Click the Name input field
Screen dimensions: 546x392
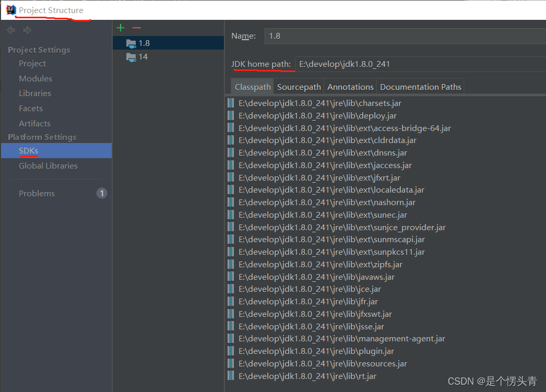pyautogui.click(x=405, y=36)
